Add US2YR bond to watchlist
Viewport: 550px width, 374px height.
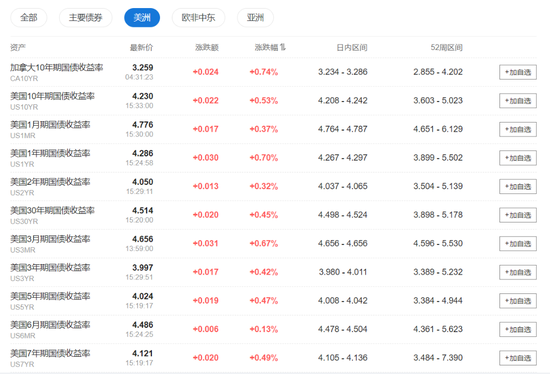[518, 187]
